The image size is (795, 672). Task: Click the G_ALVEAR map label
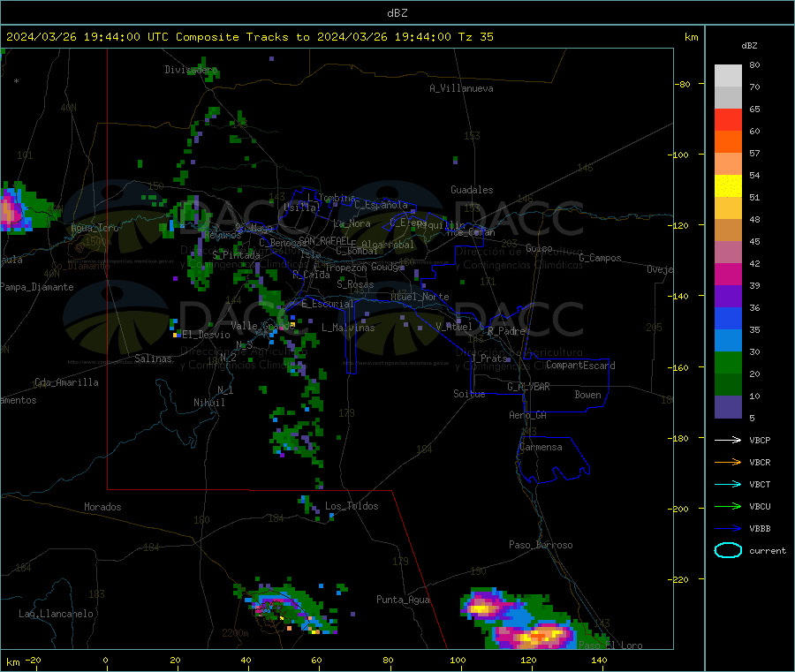528,387
